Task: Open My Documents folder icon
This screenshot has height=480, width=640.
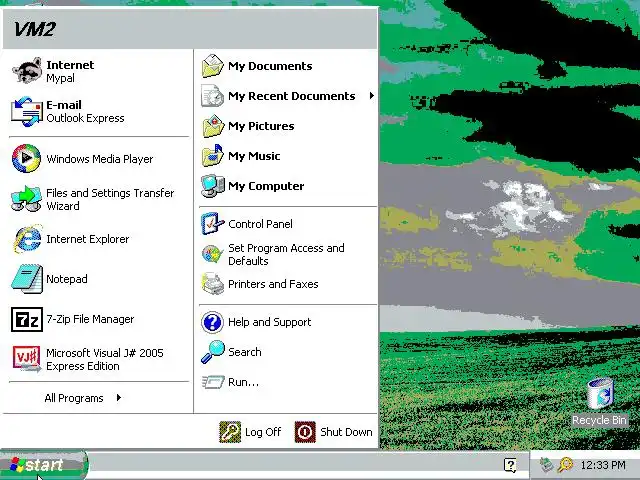Action: tap(213, 66)
